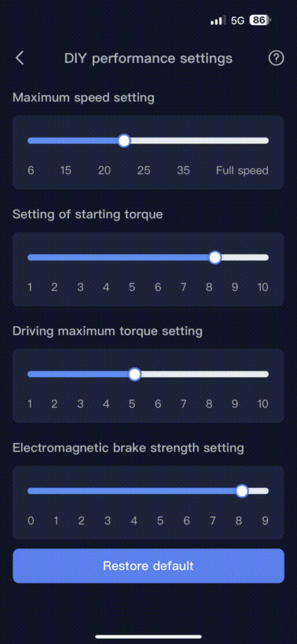Viewport: 297px width, 644px height.
Task: Tap the back arrow icon
Action: click(19, 58)
